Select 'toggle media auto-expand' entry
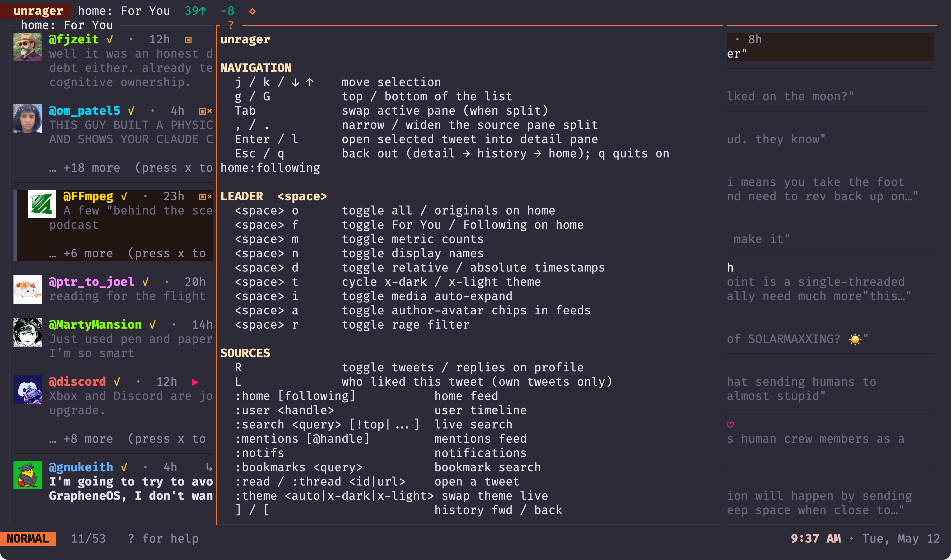The height and width of the screenshot is (560, 951). point(374,296)
